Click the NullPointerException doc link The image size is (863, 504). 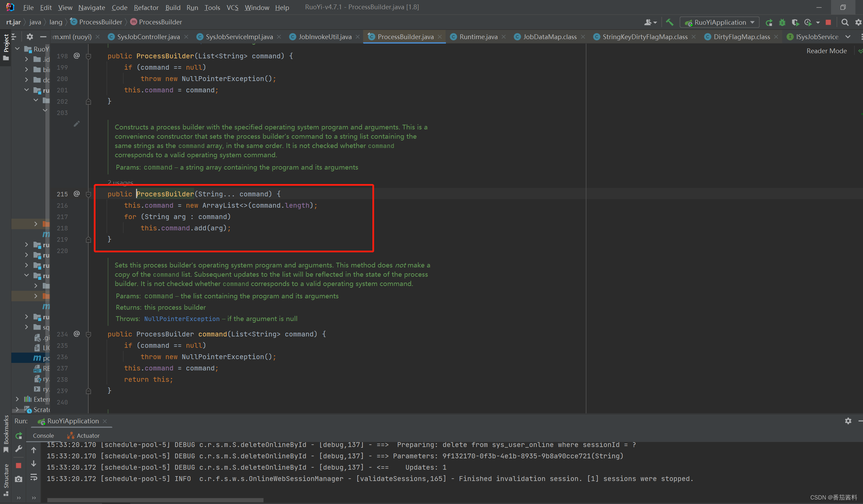182,319
